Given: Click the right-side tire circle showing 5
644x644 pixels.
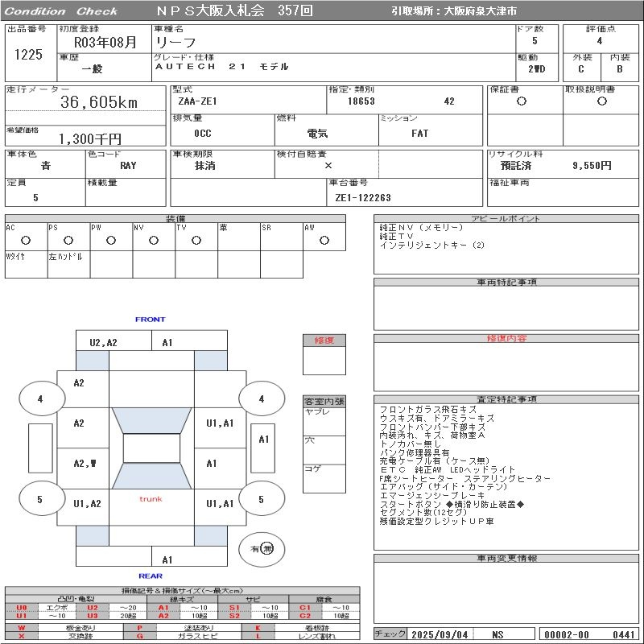Looking at the screenshot, I should (261, 499).
